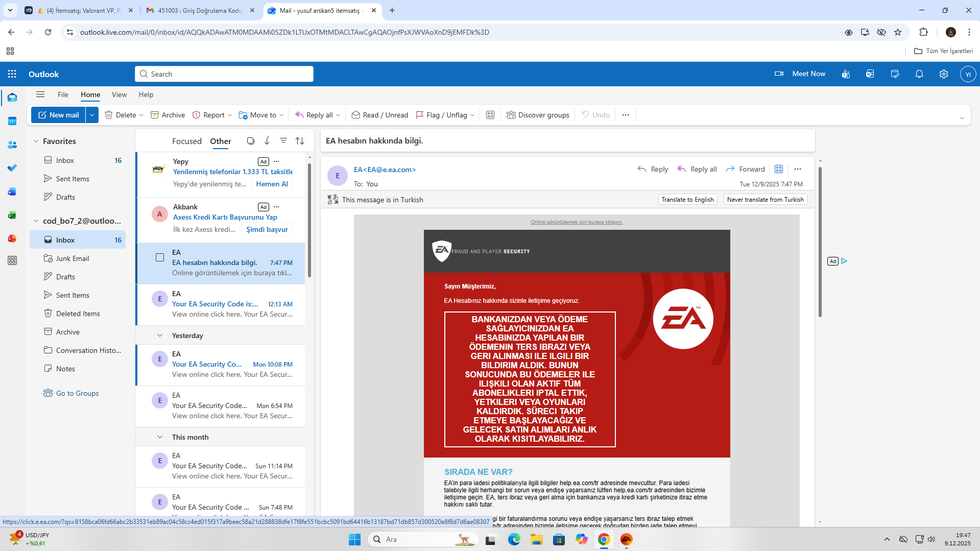Select checkbox for EA hesabın hakkında bilgi email

[160, 257]
